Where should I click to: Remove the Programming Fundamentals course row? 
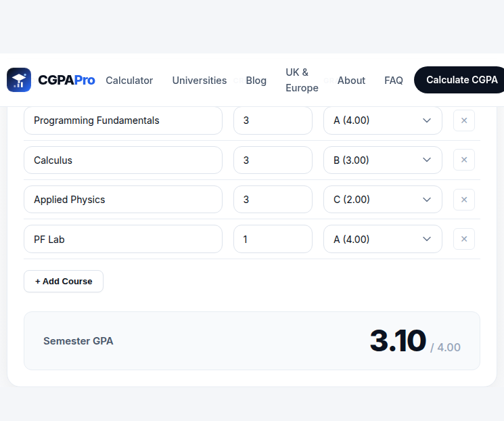464,120
